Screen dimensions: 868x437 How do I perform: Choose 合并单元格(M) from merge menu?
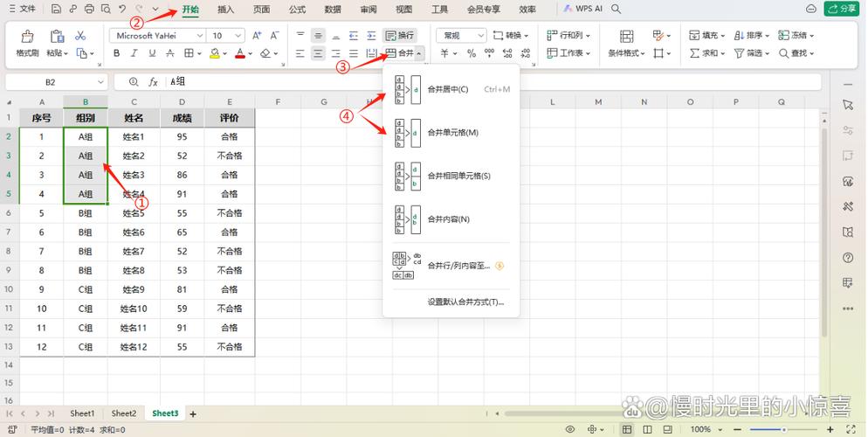pyautogui.click(x=451, y=133)
